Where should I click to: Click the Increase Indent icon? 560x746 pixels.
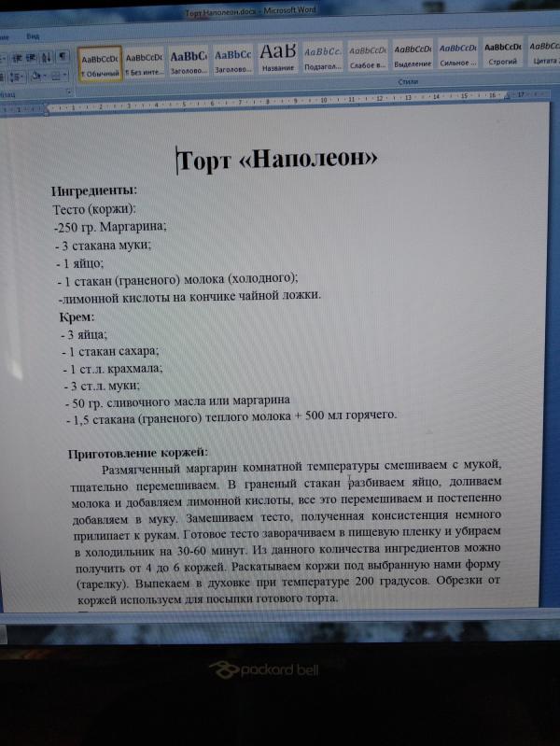[32, 58]
